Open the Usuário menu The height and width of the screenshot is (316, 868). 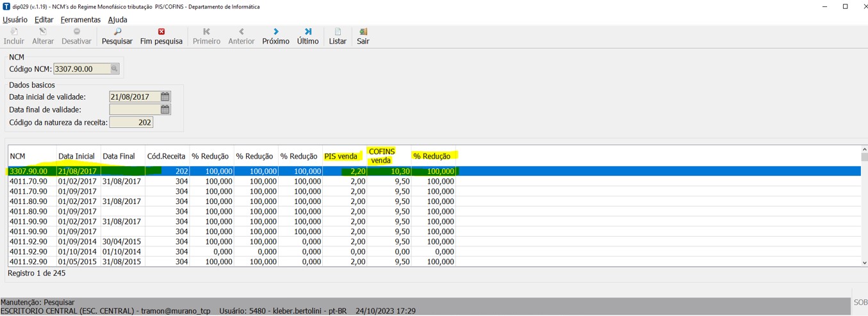point(15,20)
